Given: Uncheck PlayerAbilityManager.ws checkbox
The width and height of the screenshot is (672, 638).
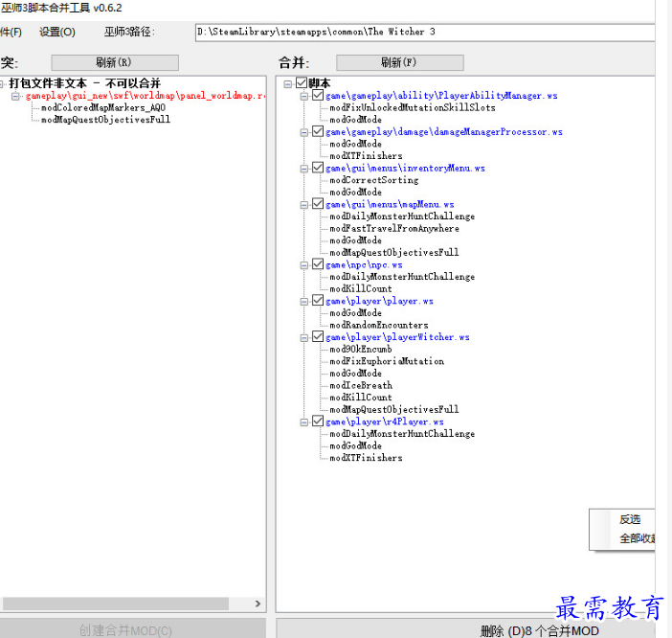Looking at the screenshot, I should pyautogui.click(x=318, y=95).
